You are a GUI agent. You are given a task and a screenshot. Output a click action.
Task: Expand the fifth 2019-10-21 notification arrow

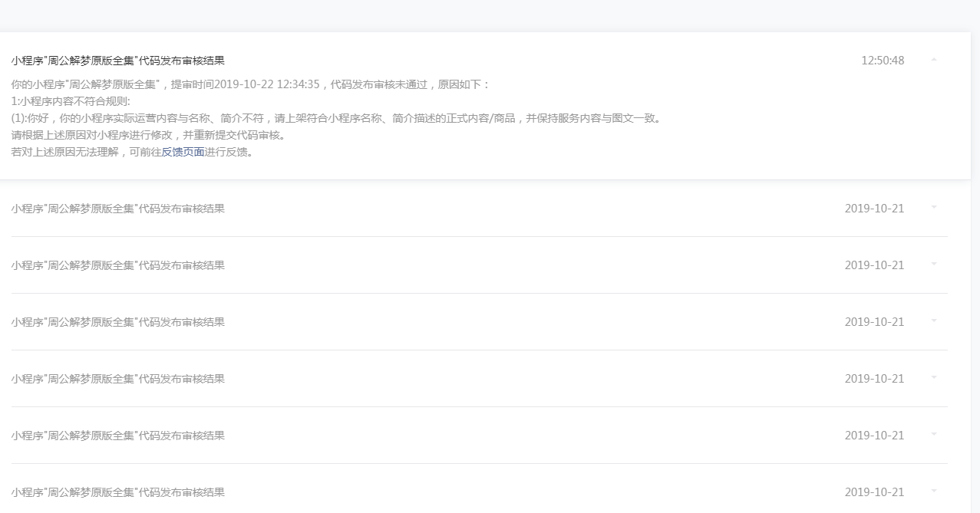tap(934, 434)
